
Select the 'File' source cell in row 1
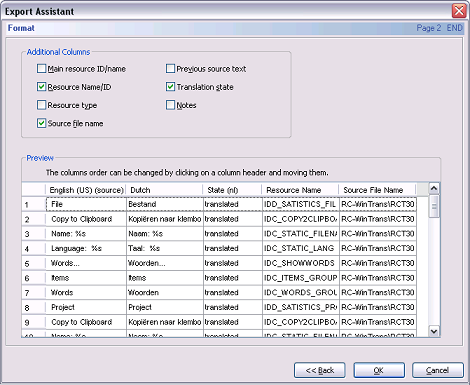pos(86,204)
